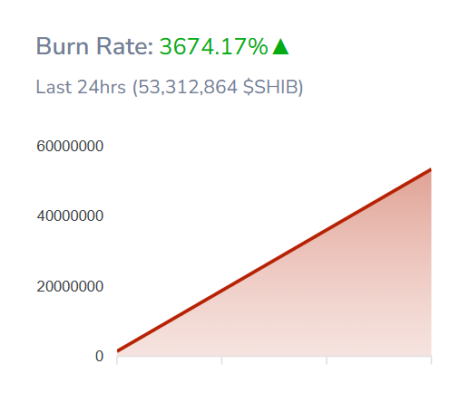Viewport: 460px width, 402px height.
Task: Click the second x-axis tick mark
Action: pos(222,360)
